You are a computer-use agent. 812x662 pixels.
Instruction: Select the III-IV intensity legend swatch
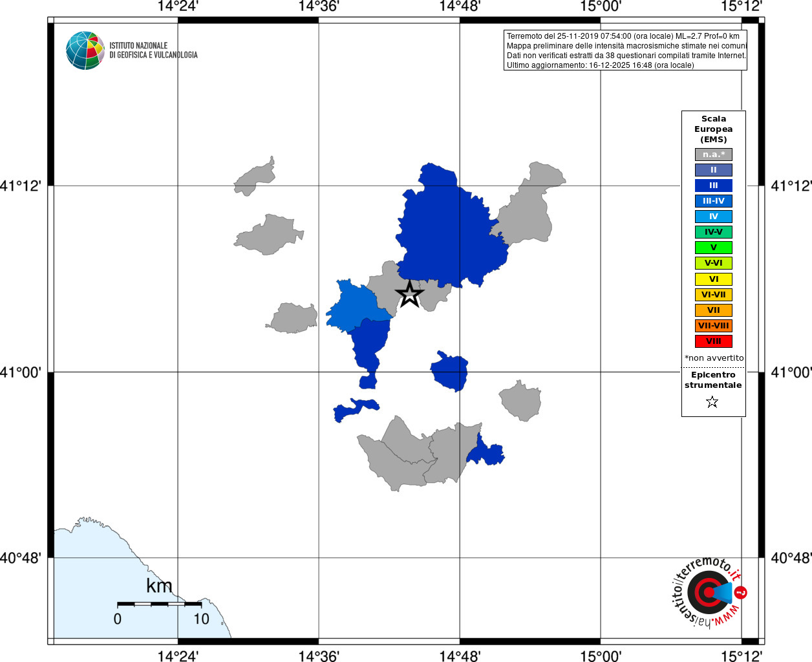(714, 201)
